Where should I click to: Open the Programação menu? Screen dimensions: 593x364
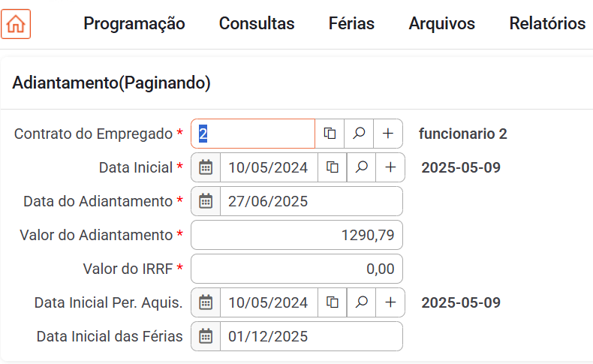point(134,24)
